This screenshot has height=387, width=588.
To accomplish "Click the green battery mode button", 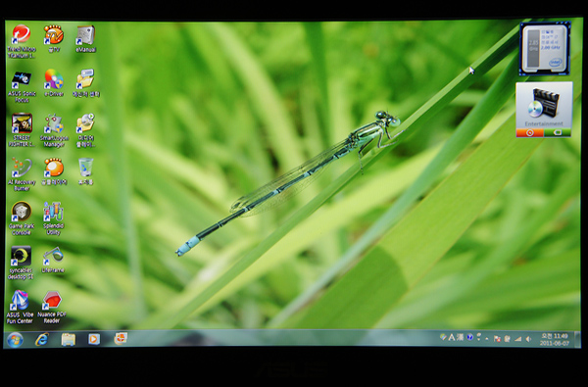I will pyautogui.click(x=558, y=132).
